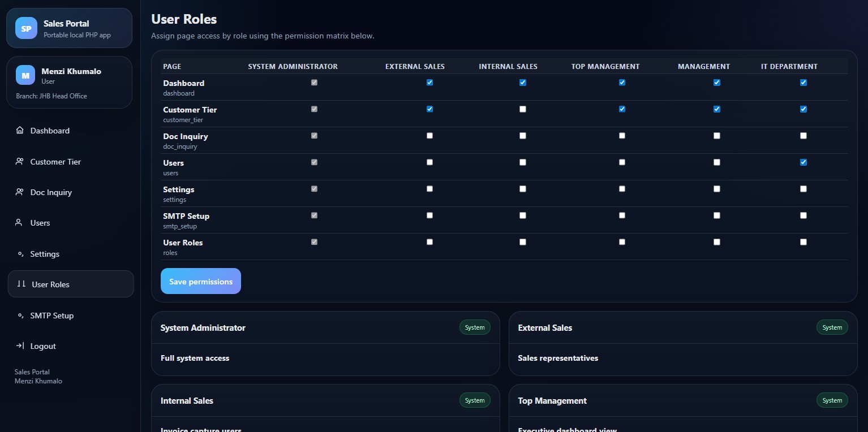Image resolution: width=868 pixels, height=432 pixels.
Task: Click the System badge on External Sales card
Action: (x=832, y=327)
